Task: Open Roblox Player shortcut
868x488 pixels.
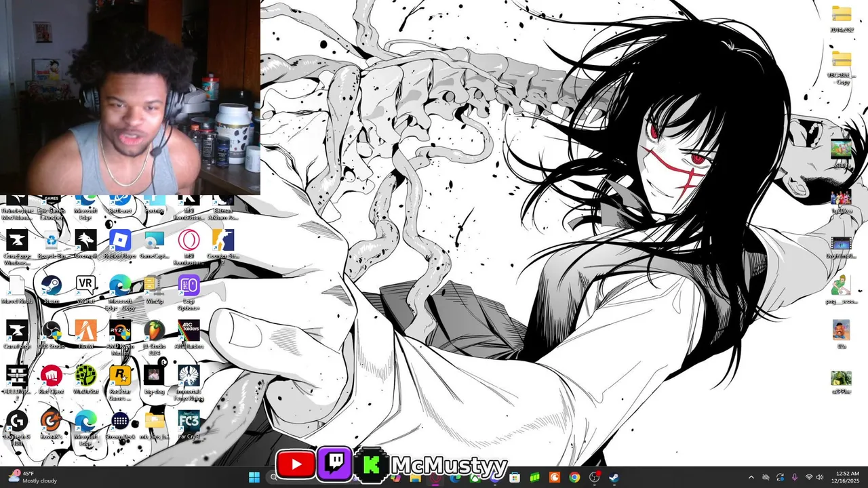Action: [120, 245]
